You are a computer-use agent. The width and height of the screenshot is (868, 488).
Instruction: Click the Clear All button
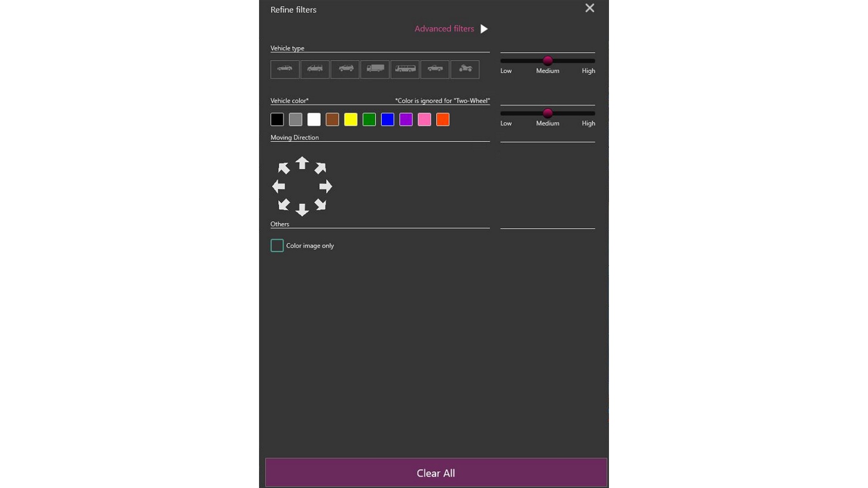[436, 473]
